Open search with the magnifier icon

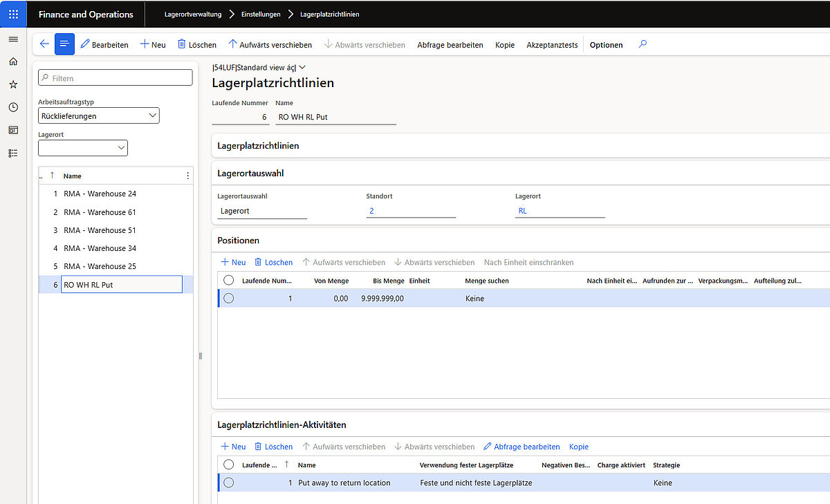[x=642, y=44]
